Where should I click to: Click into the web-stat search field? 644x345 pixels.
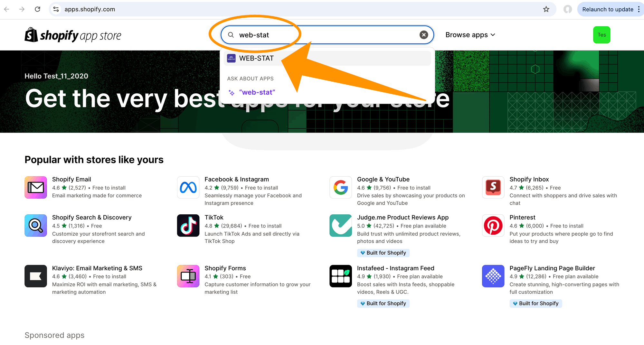327,35
